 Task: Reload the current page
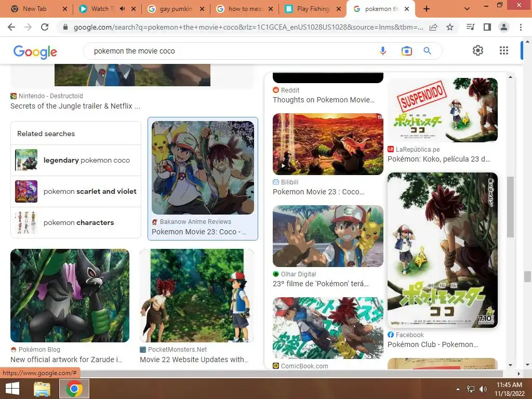click(45, 27)
